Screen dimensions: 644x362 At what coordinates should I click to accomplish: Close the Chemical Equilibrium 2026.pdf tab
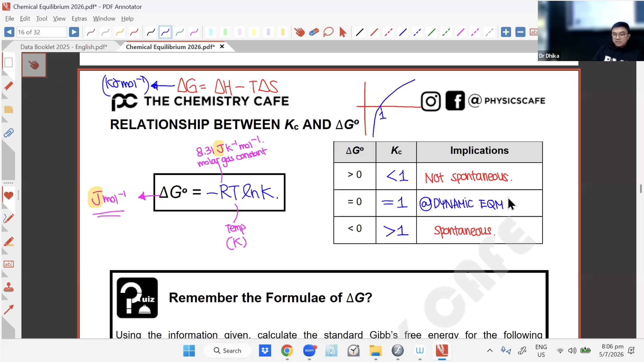[222, 46]
